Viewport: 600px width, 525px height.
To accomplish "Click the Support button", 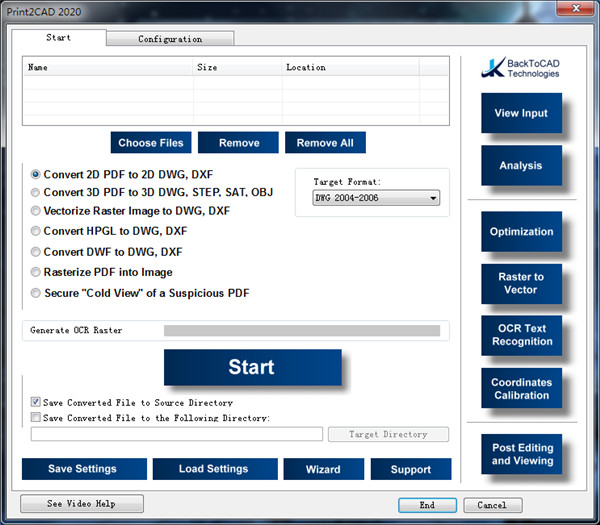I will tap(411, 469).
